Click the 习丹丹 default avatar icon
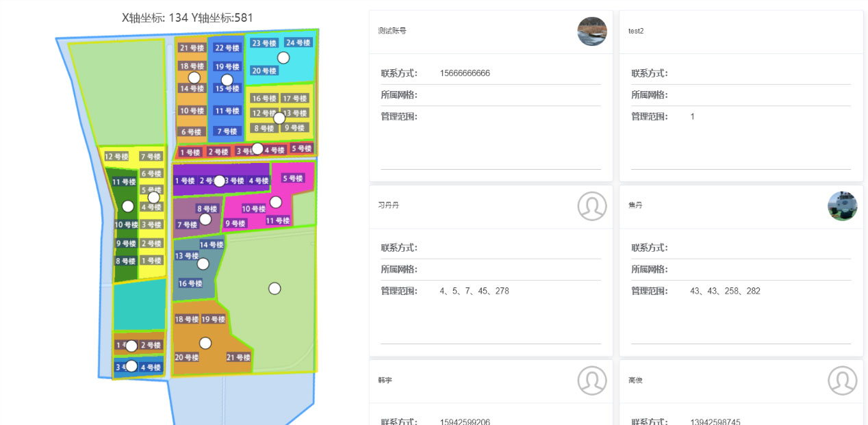 tap(592, 205)
